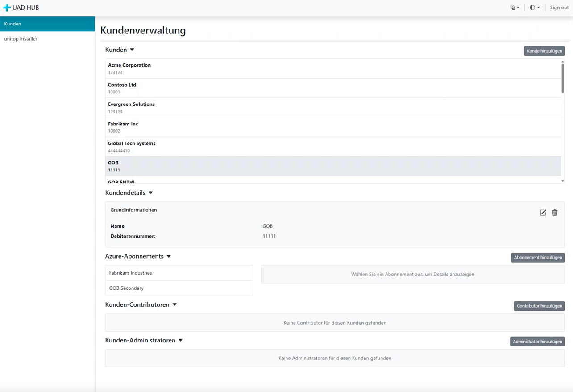
Task: Click the UAD HUB logo
Action: click(21, 8)
